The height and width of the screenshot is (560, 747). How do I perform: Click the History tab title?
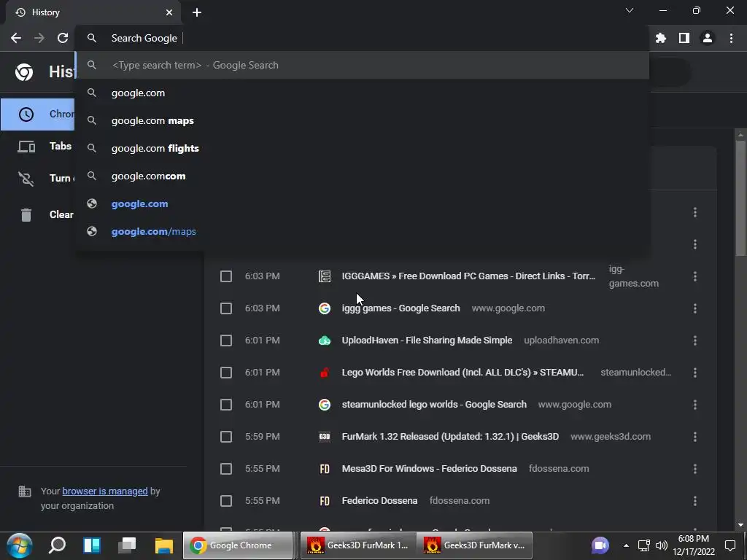click(46, 12)
